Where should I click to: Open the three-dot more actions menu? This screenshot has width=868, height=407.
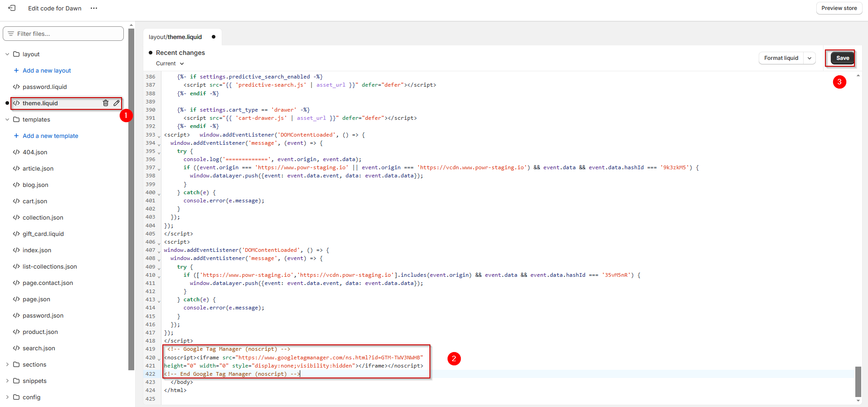point(94,8)
